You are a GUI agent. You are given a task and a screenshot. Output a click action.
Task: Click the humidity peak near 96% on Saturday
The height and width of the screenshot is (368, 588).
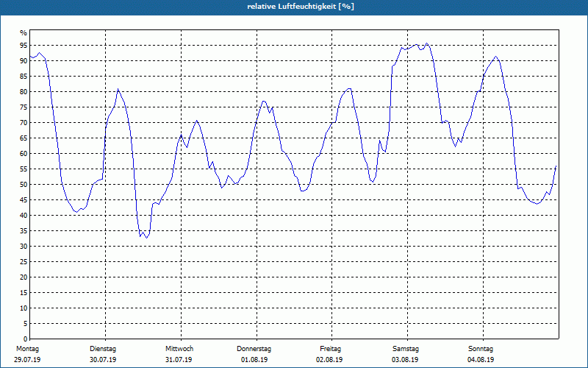click(427, 43)
